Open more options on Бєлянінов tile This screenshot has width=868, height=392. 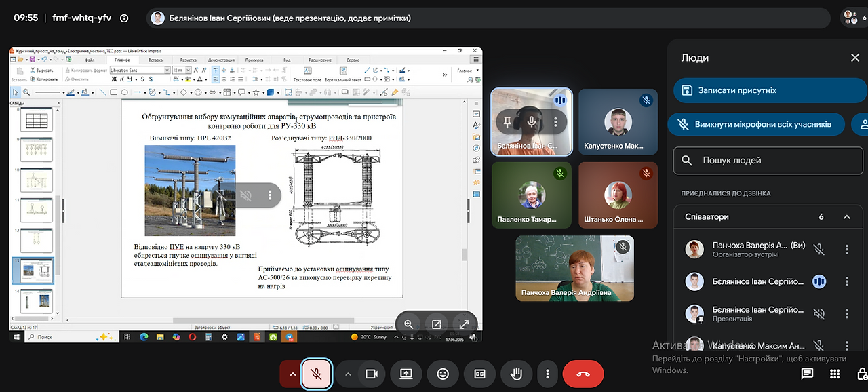(555, 122)
